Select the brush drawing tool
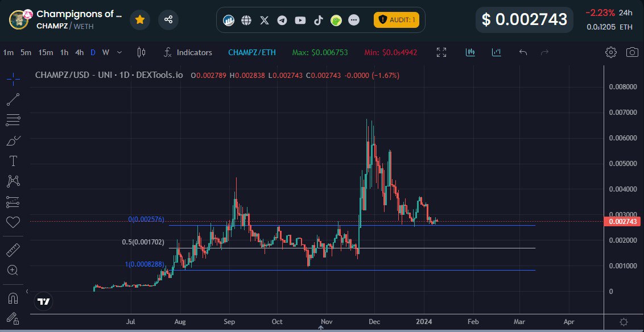Viewport: 644px width, 332px height. tap(13, 141)
